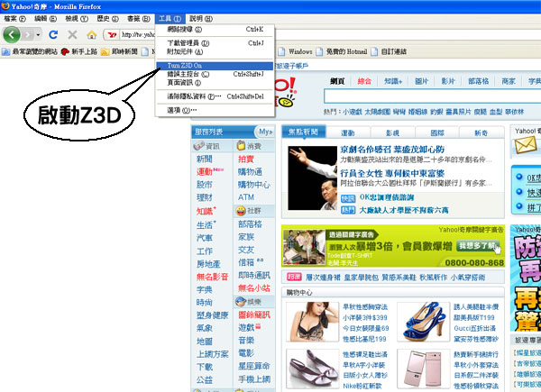Select Turn Z3D On in the Tools menu
Screen dimensions: 541x392
click(x=215, y=66)
